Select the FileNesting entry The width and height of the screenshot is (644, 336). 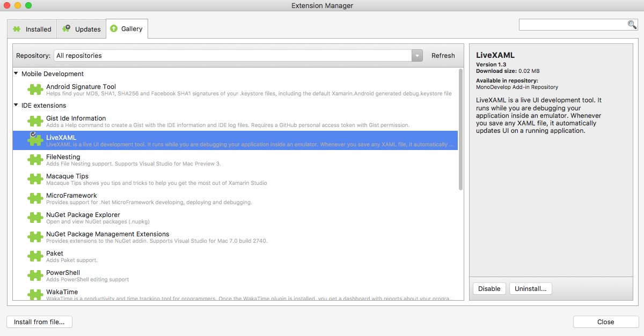(235, 160)
